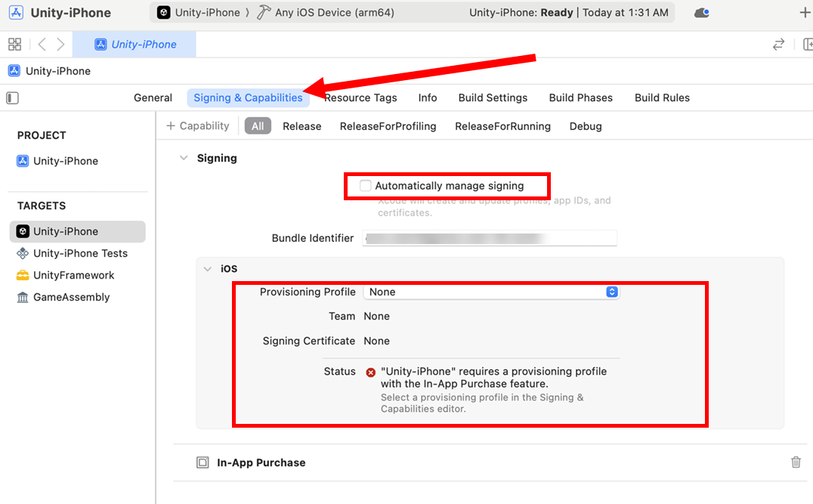This screenshot has height=504, width=813.
Task: Select the Unity-iPhone editor tab
Action: pyautogui.click(x=134, y=45)
